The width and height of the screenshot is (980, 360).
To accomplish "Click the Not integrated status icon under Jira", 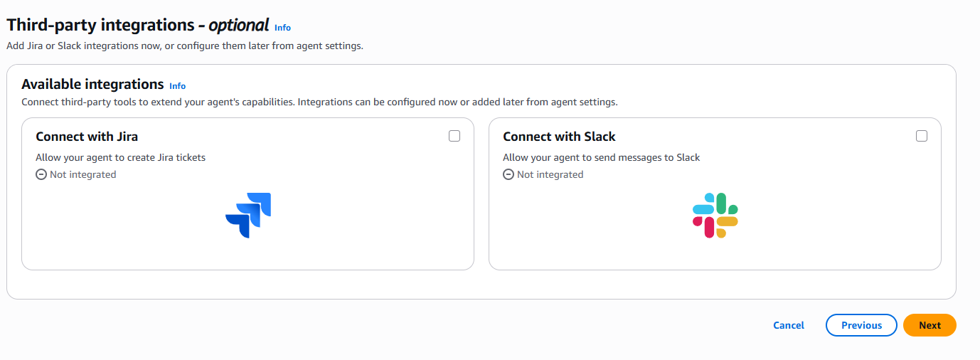I will point(41,174).
